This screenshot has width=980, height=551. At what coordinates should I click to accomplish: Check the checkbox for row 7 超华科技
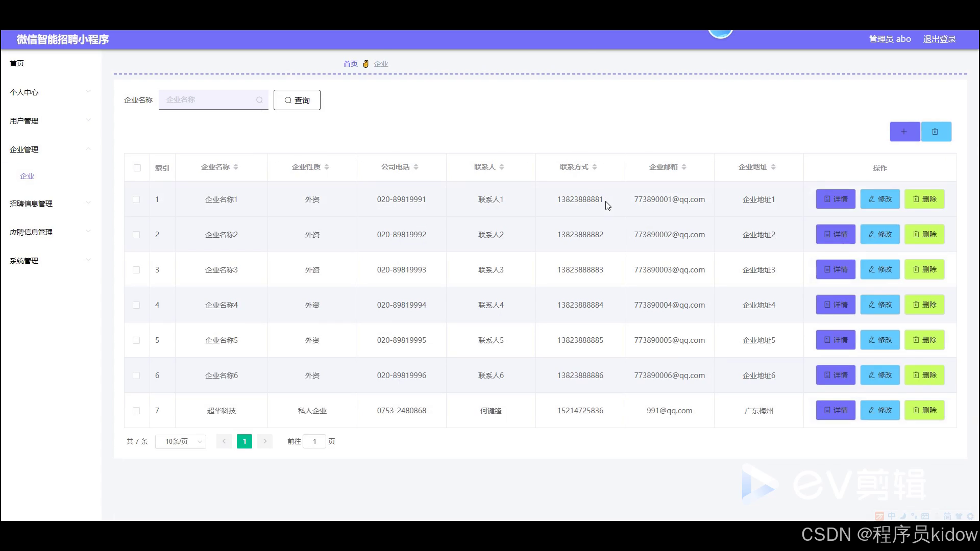point(136,411)
